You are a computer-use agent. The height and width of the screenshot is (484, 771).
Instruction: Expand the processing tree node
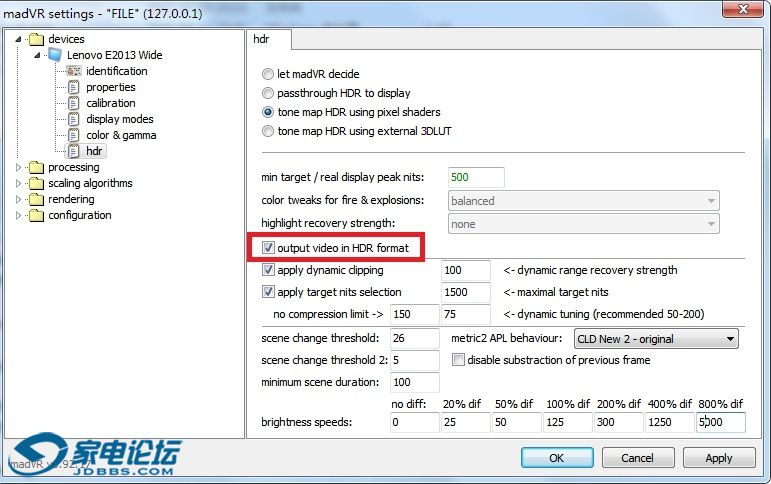(18, 167)
